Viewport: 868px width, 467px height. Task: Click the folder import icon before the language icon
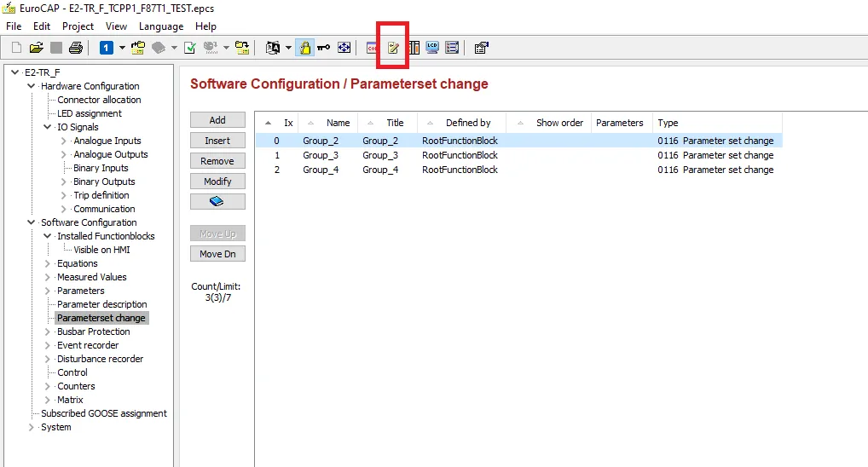point(242,48)
